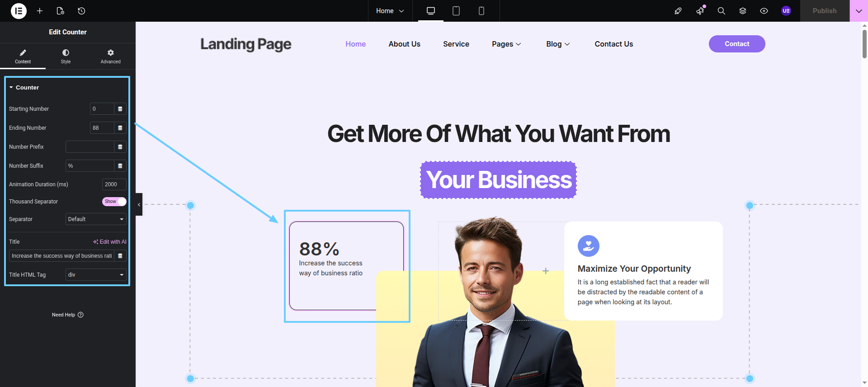
Task: Open the revision history icon
Action: [x=81, y=11]
